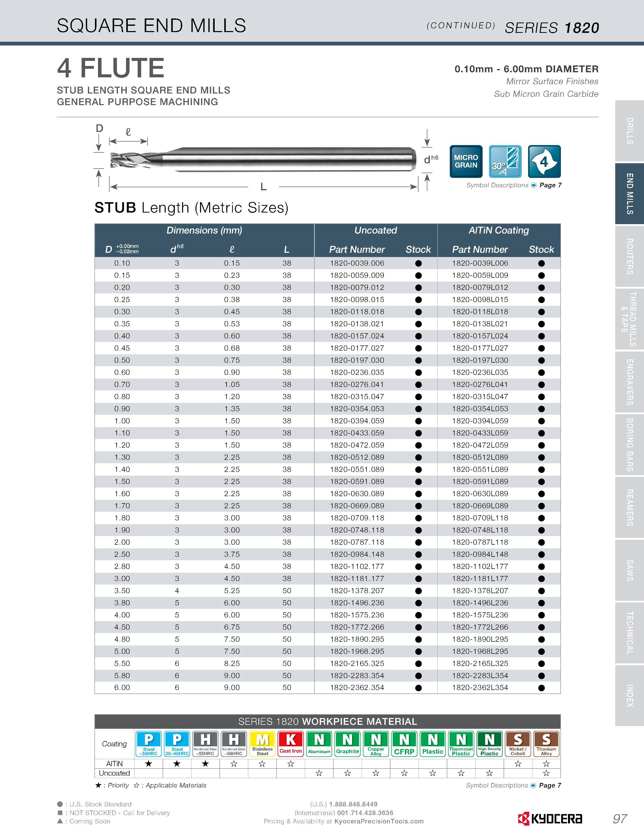Select part number 1820-2362.354
This screenshot has width=644, height=834.
tap(357, 688)
